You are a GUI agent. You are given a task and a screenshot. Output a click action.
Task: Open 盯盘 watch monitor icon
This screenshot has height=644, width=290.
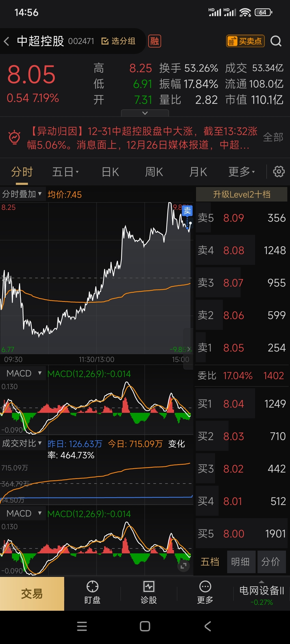92,592
